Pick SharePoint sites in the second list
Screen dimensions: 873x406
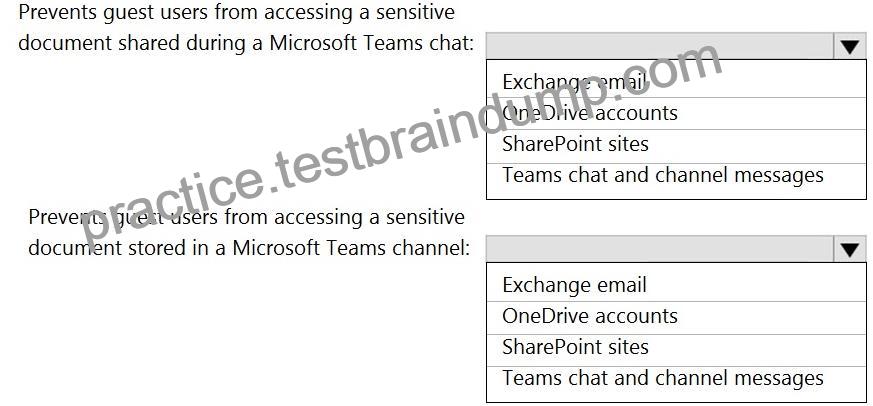tap(676, 348)
